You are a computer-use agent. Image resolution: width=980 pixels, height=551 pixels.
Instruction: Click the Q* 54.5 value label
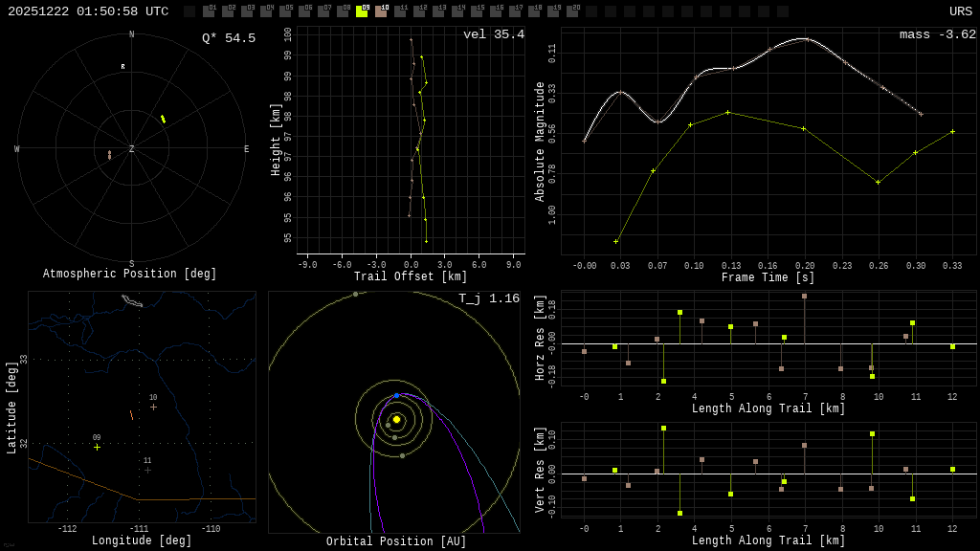[x=229, y=38]
